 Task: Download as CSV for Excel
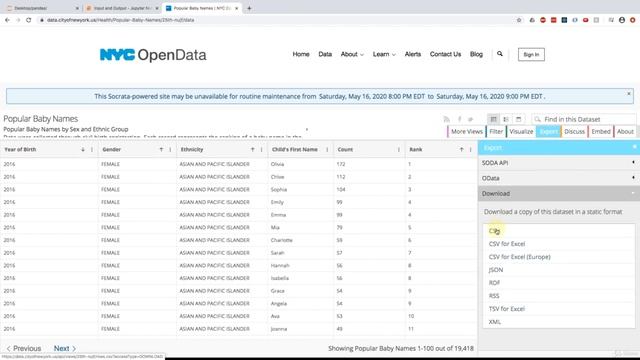point(507,244)
